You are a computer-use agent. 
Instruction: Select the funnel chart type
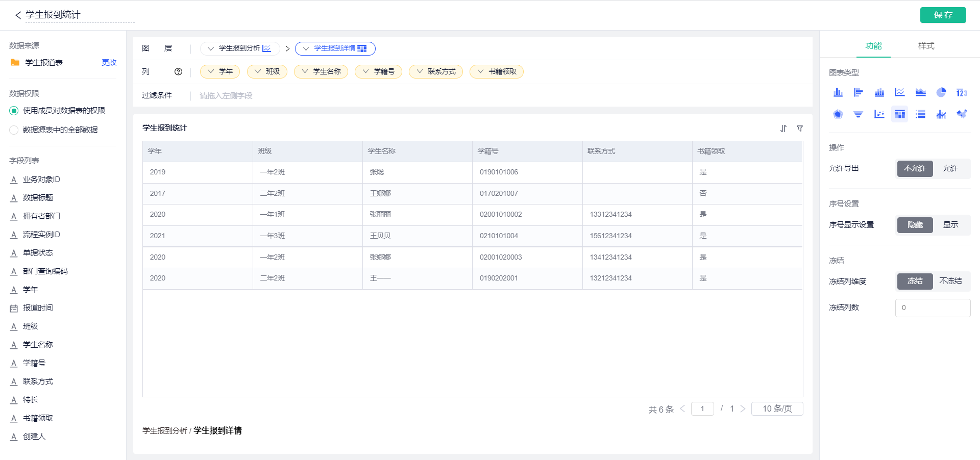click(x=859, y=114)
